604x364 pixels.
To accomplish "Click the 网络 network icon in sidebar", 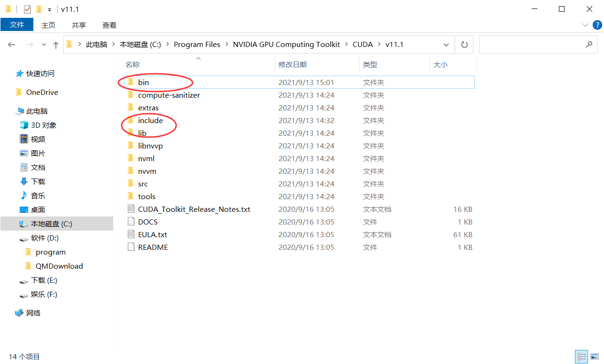I will click(x=19, y=313).
